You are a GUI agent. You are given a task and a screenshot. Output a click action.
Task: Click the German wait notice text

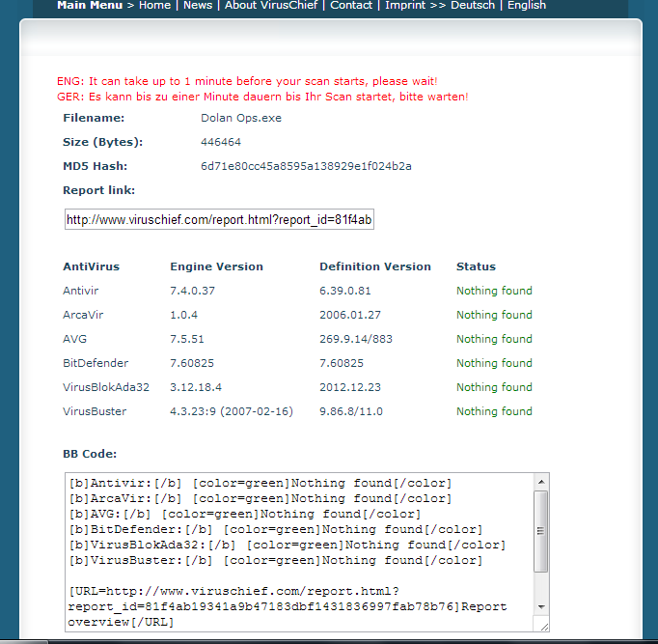pyautogui.click(x=262, y=97)
